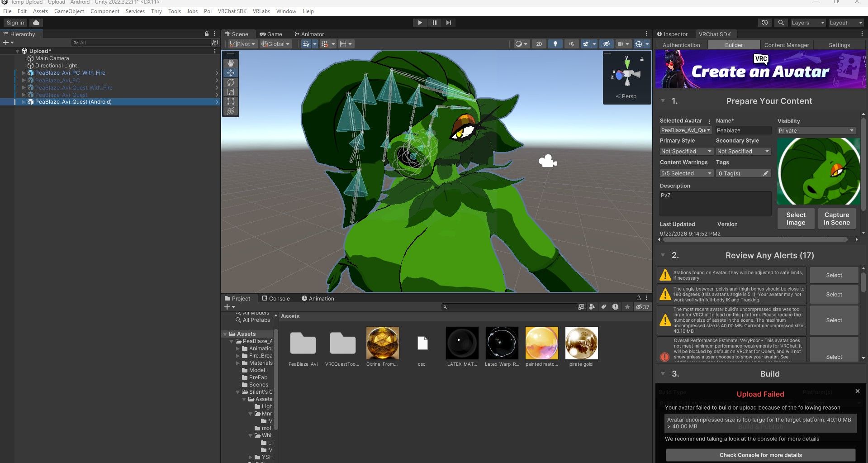Open the Component menu

click(105, 11)
